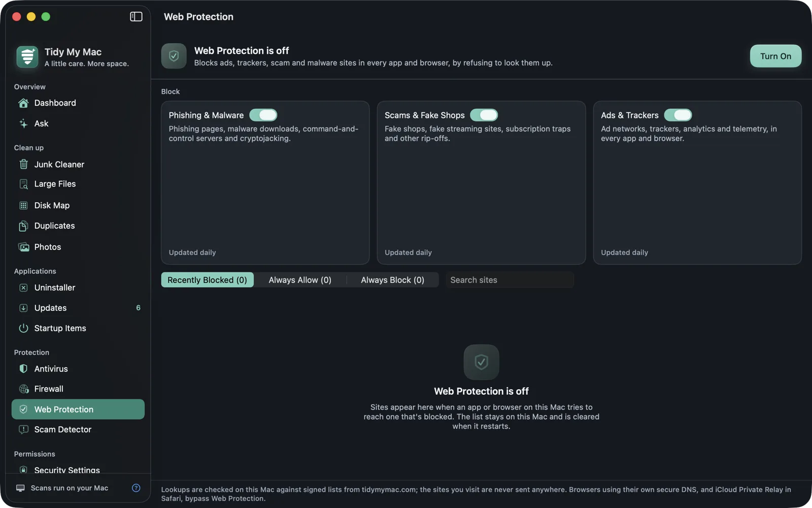Click the Ask sparkle icon

tap(23, 123)
